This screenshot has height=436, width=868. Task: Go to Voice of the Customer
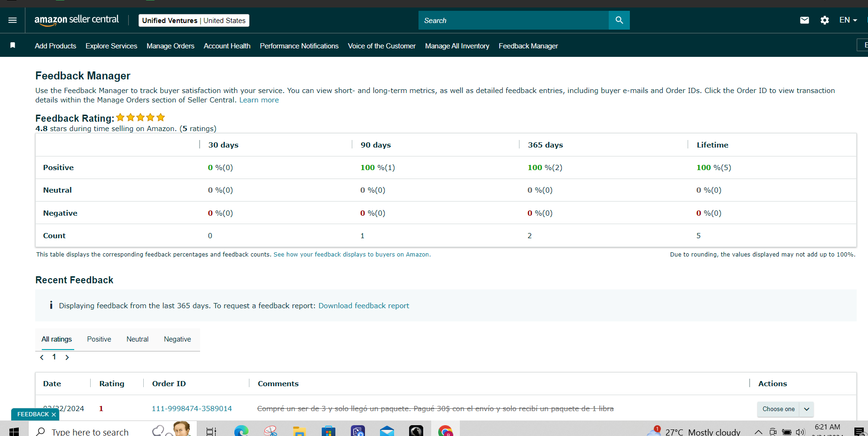(382, 46)
